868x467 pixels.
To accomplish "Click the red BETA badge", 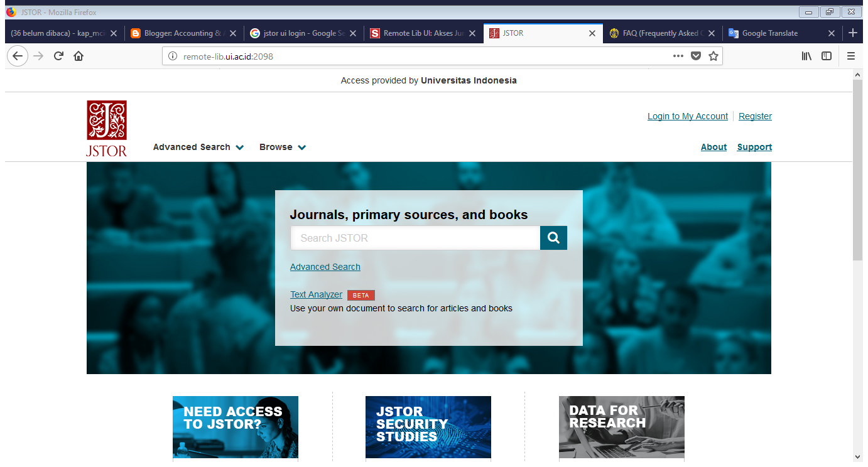I will click(361, 295).
